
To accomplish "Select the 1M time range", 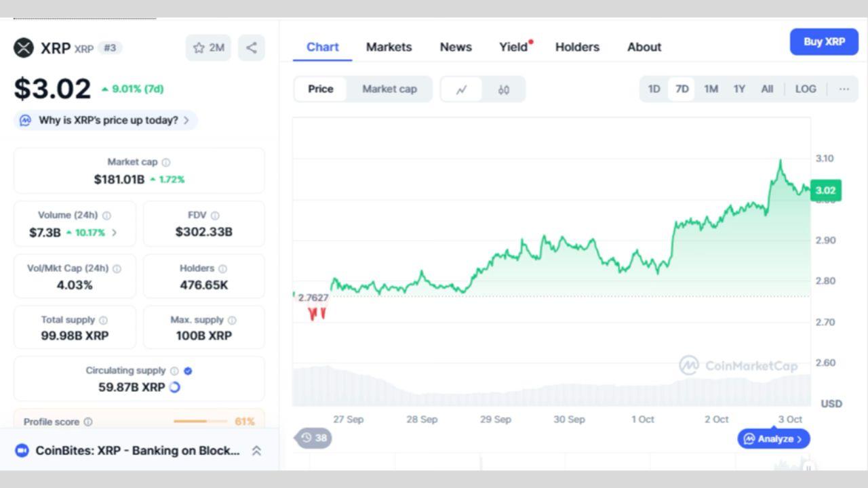I will pos(711,89).
